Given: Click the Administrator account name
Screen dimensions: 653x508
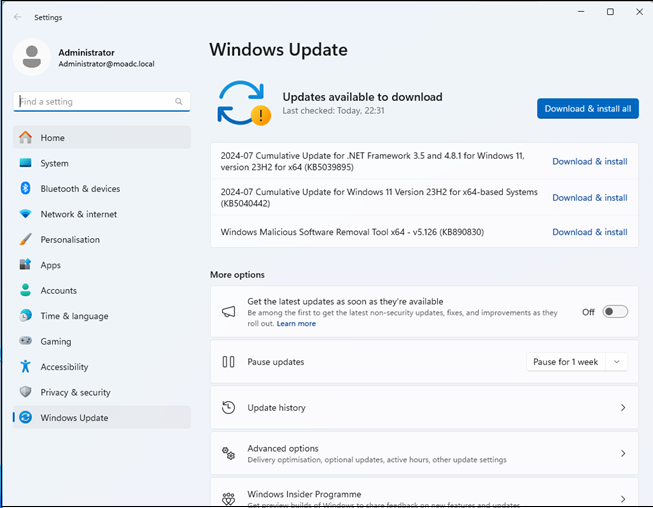Looking at the screenshot, I should (x=86, y=52).
